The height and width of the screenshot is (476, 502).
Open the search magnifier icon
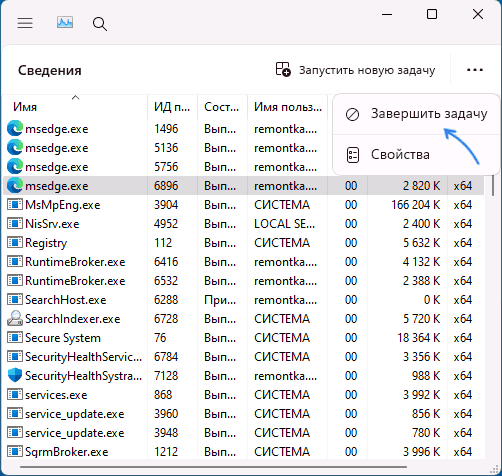[x=100, y=24]
